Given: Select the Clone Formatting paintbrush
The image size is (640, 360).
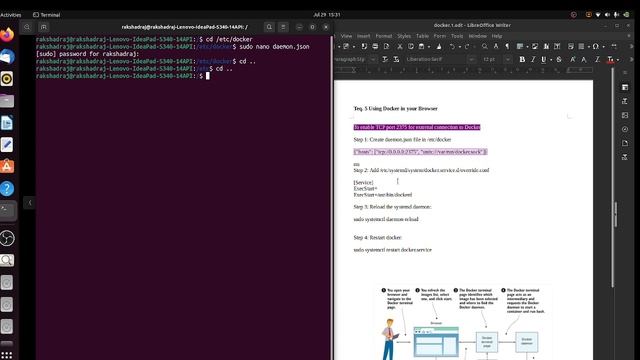Looking at the screenshot, I should 439,47.
